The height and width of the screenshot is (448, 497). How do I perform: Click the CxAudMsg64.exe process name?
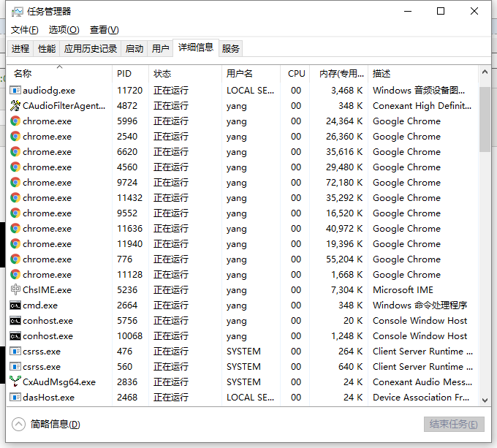59,381
